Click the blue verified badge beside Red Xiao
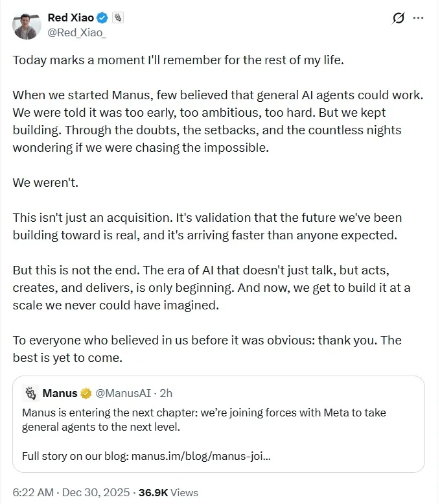 click(102, 18)
